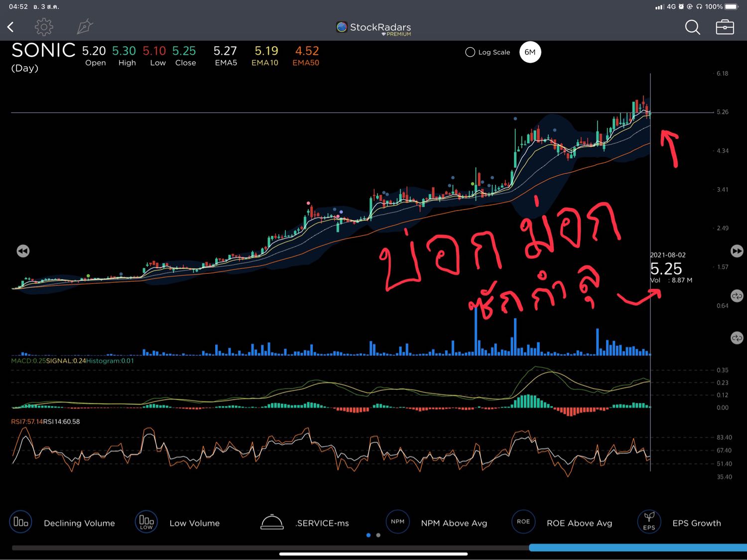Viewport: 747px width, 560px height.
Task: Open the search magnifier
Action: [x=693, y=27]
